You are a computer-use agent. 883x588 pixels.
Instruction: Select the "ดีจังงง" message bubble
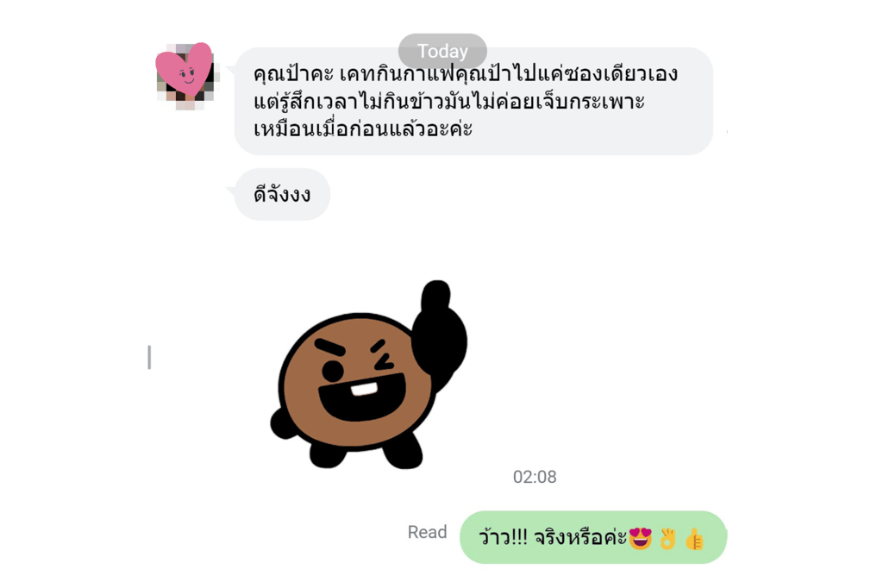(282, 195)
